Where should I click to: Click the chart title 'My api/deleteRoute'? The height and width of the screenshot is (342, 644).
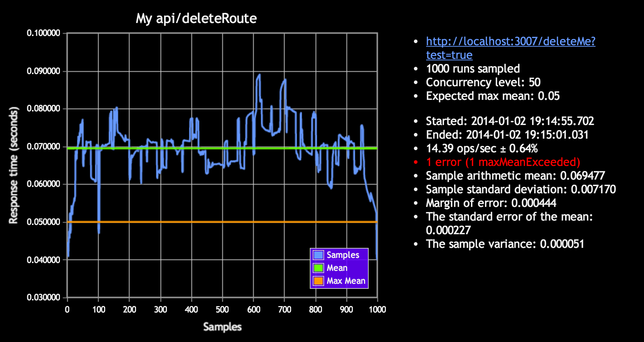click(x=196, y=19)
